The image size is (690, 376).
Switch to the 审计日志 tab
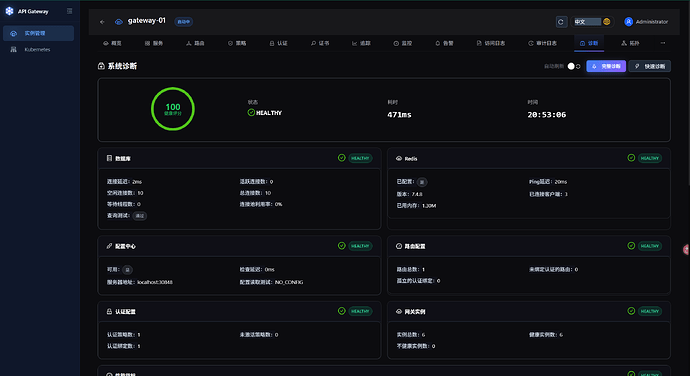point(543,43)
